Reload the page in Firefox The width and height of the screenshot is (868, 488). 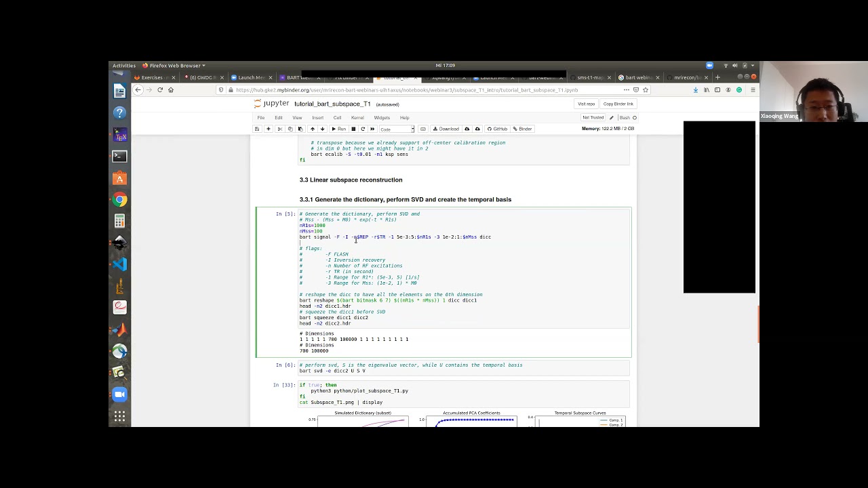point(160,89)
